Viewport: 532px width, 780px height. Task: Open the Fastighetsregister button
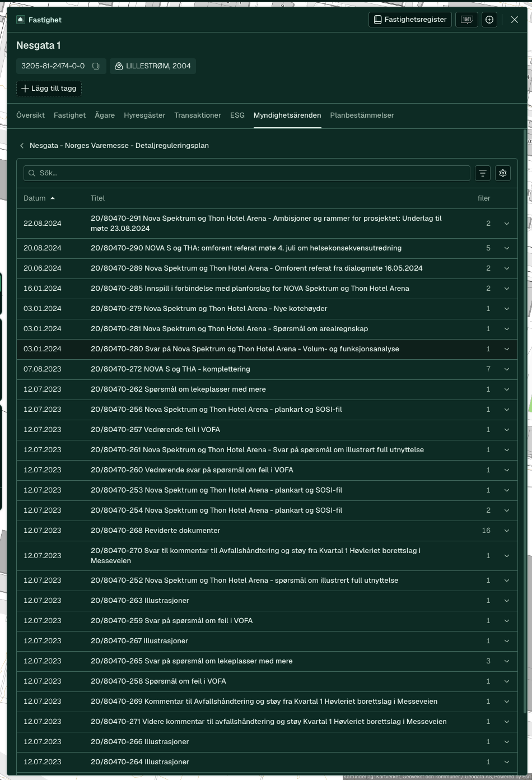tap(410, 20)
